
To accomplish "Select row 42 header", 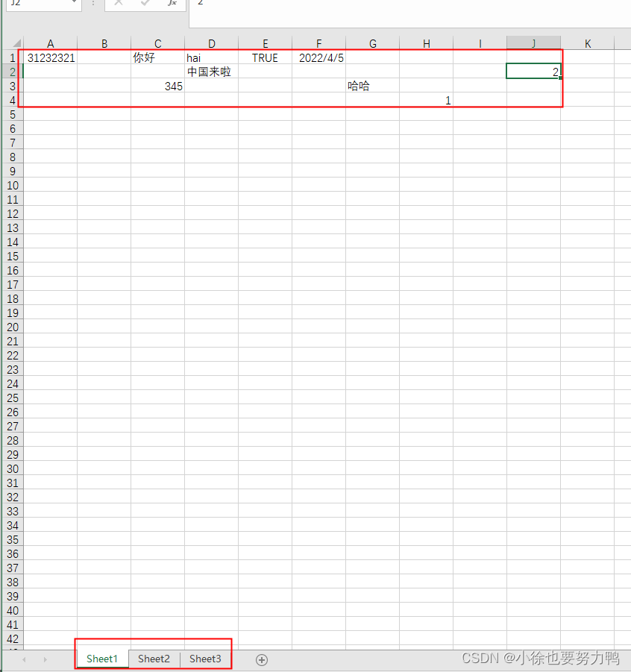I will [13, 639].
